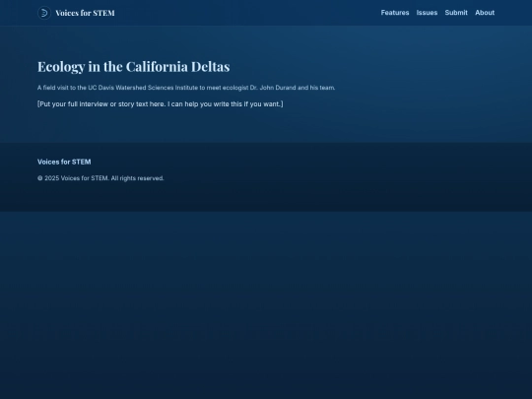This screenshot has width=532, height=399.
Task: Click the footer Voices for STEM title
Action: (x=64, y=162)
